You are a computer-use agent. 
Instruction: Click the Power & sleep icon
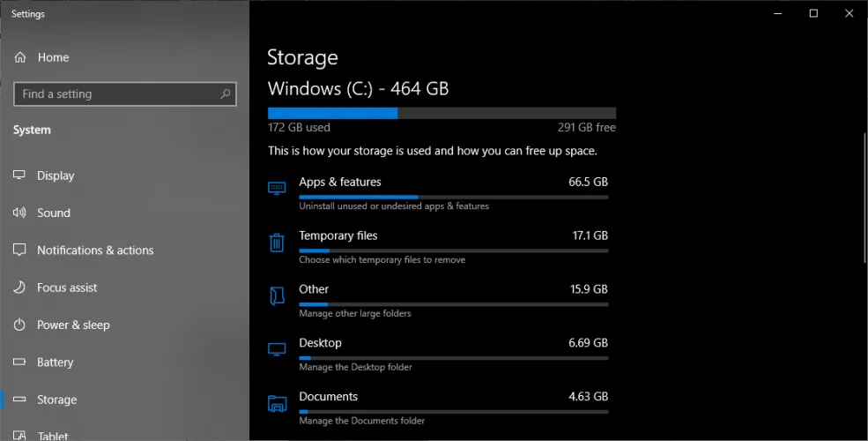[x=19, y=325]
